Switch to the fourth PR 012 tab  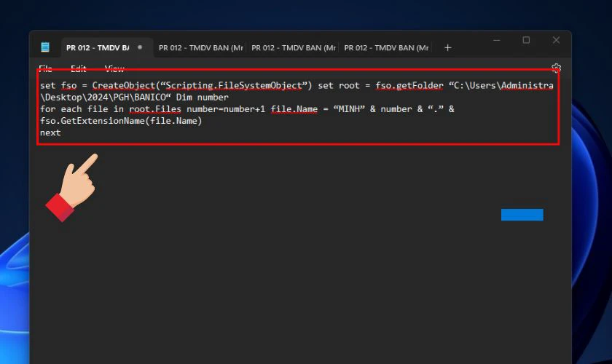pyautogui.click(x=385, y=47)
